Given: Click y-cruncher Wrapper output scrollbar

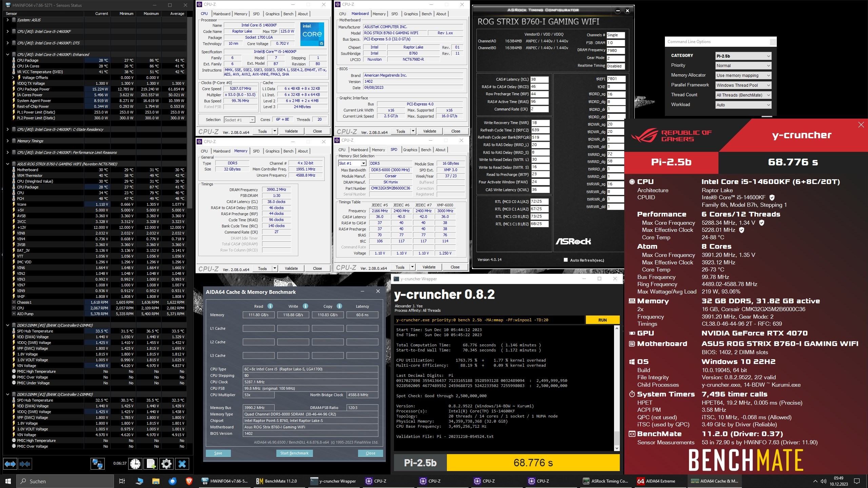Looking at the screenshot, I should pos(617,388).
